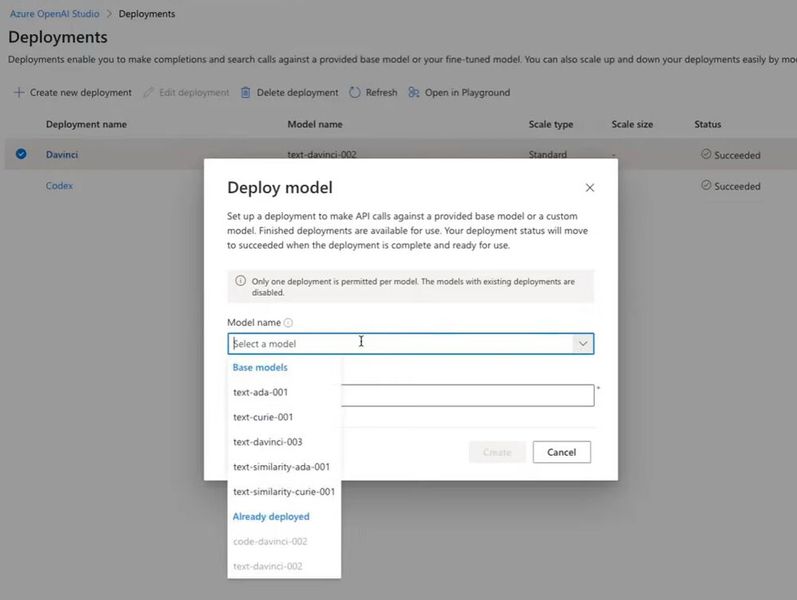The width and height of the screenshot is (797, 600).
Task: Open the Codex deployment link
Action: [59, 186]
